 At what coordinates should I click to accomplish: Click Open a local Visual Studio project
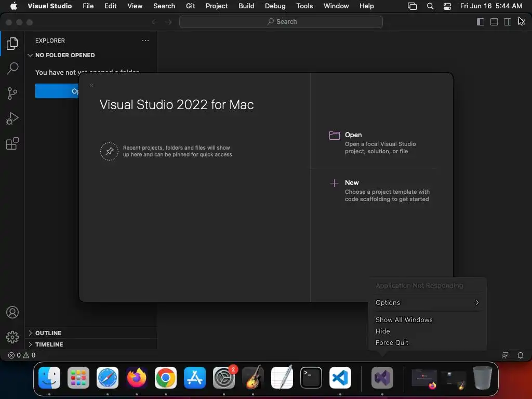click(380, 148)
